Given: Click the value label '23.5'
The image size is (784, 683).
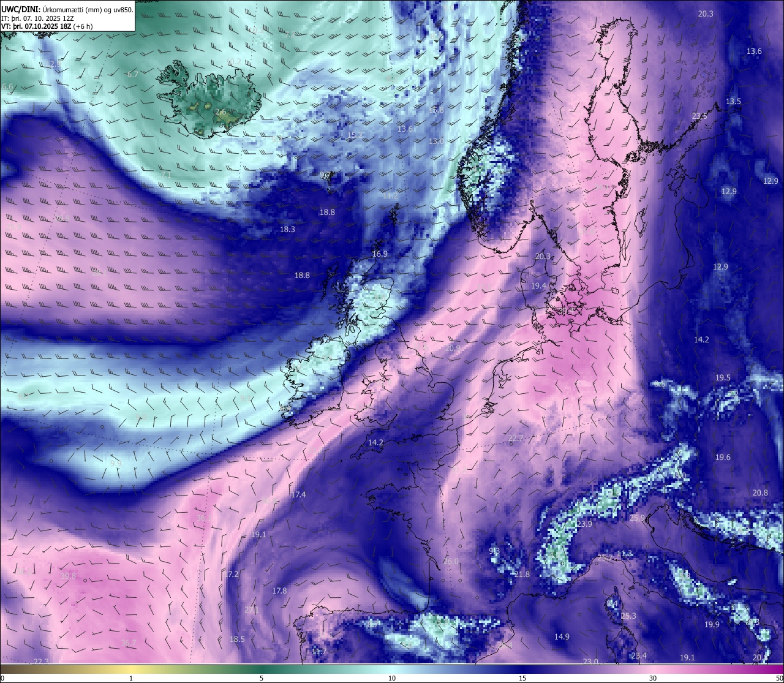Looking at the screenshot, I should click(699, 116).
